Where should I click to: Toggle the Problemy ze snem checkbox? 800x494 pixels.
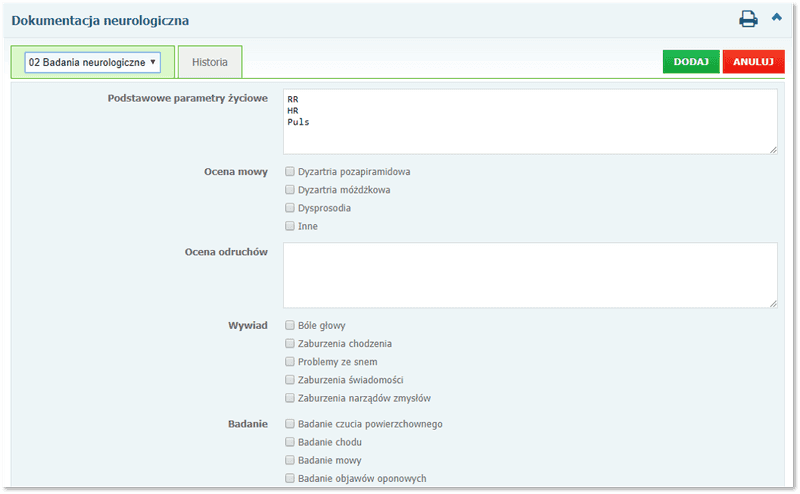(290, 361)
